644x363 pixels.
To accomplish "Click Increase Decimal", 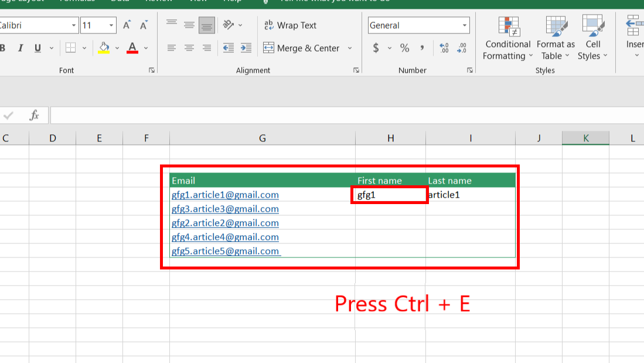I will point(444,48).
